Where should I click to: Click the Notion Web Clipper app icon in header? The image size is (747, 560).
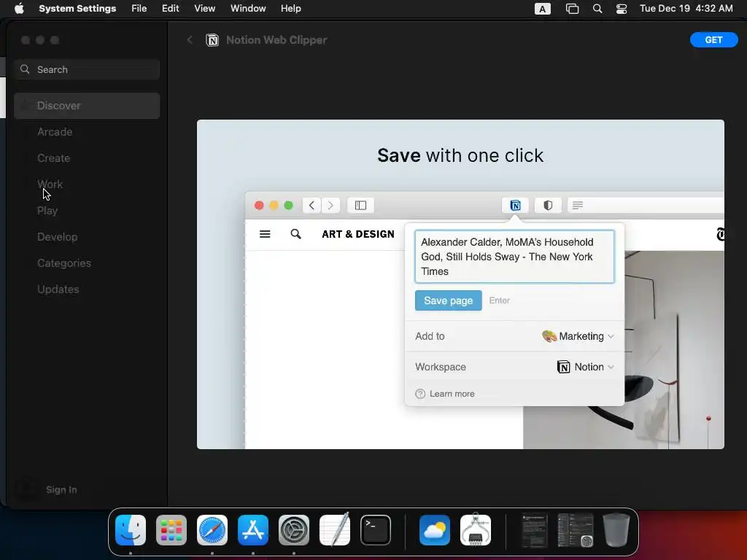(212, 40)
